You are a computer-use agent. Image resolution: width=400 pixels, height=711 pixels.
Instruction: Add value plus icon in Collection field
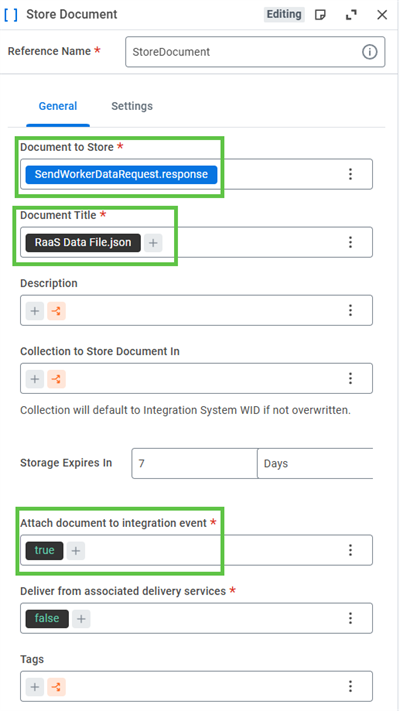(x=34, y=379)
